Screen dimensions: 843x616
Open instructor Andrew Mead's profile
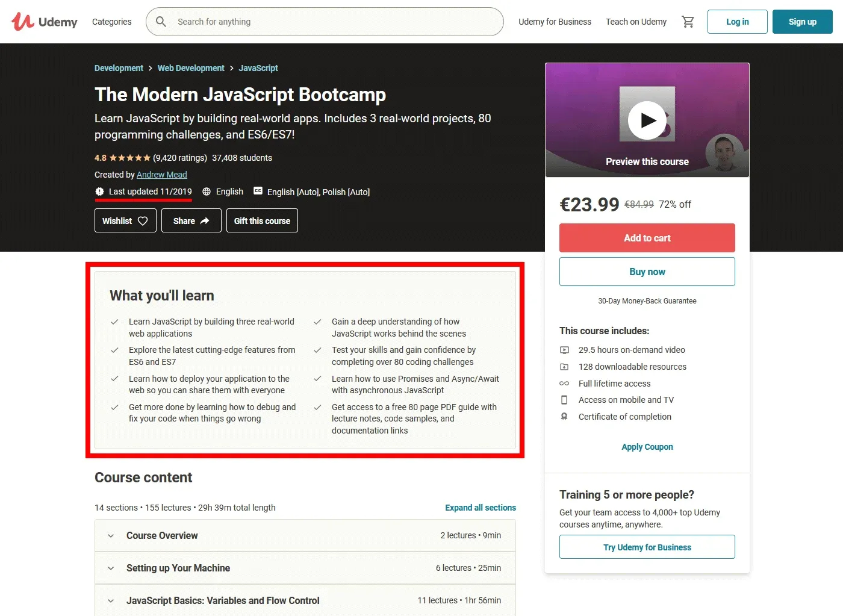pos(162,175)
